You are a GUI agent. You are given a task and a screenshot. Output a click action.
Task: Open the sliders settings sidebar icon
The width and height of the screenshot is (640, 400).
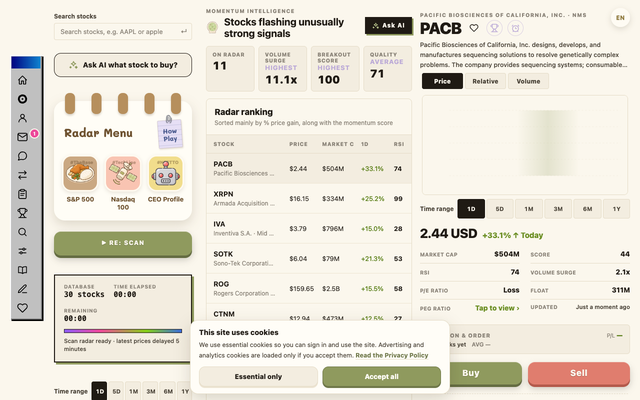22,251
